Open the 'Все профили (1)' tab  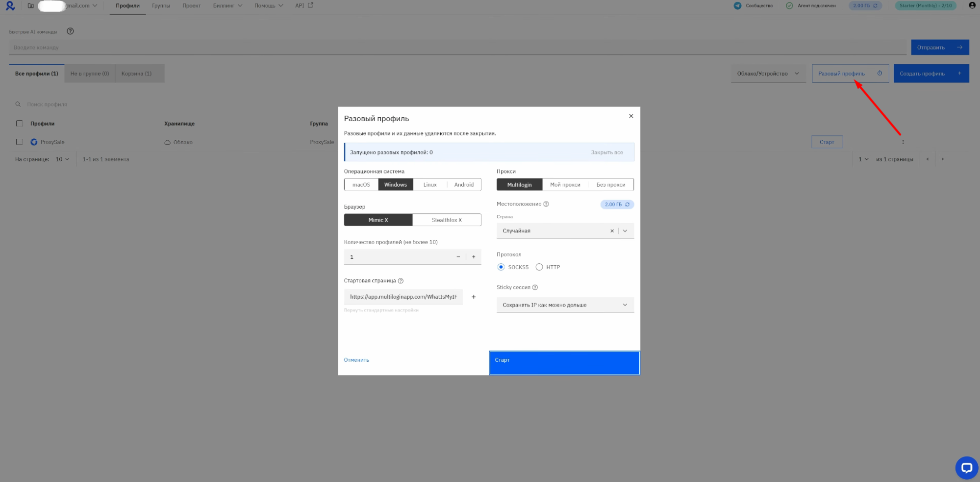[x=37, y=74]
